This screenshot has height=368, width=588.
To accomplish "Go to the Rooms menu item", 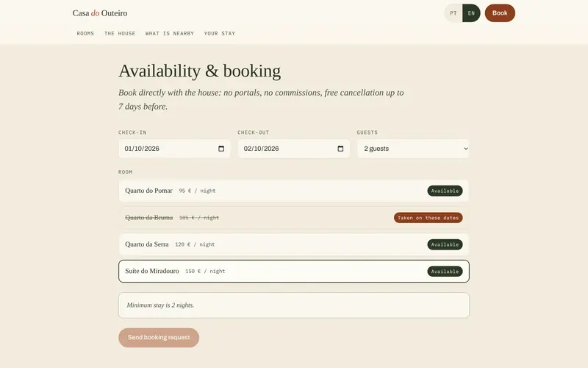I will pos(85,33).
